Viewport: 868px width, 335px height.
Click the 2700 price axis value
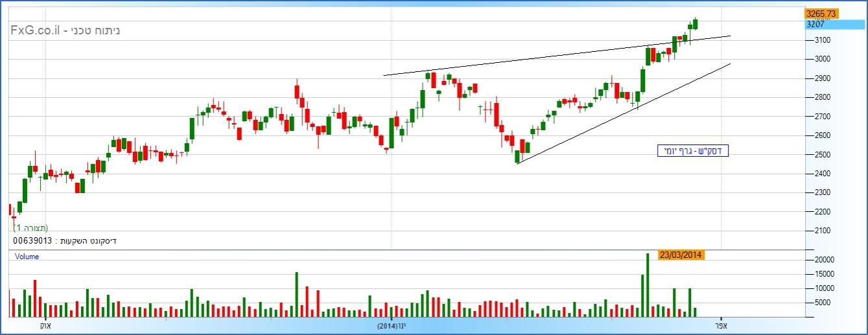click(x=821, y=117)
